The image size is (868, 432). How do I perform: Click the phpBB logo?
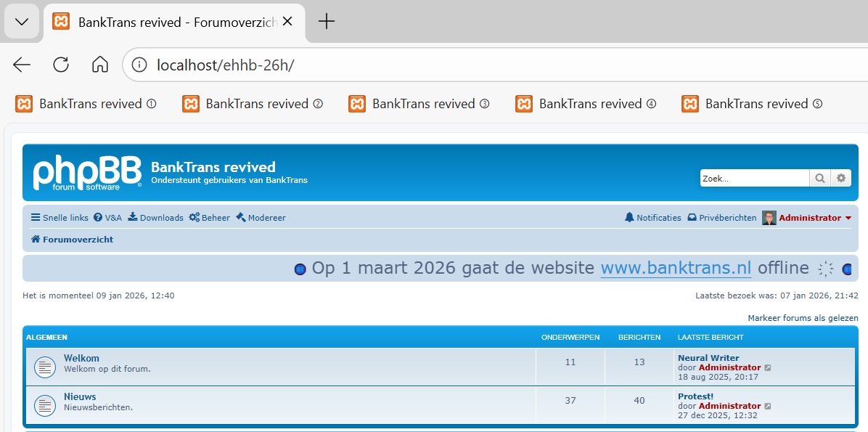click(87, 173)
